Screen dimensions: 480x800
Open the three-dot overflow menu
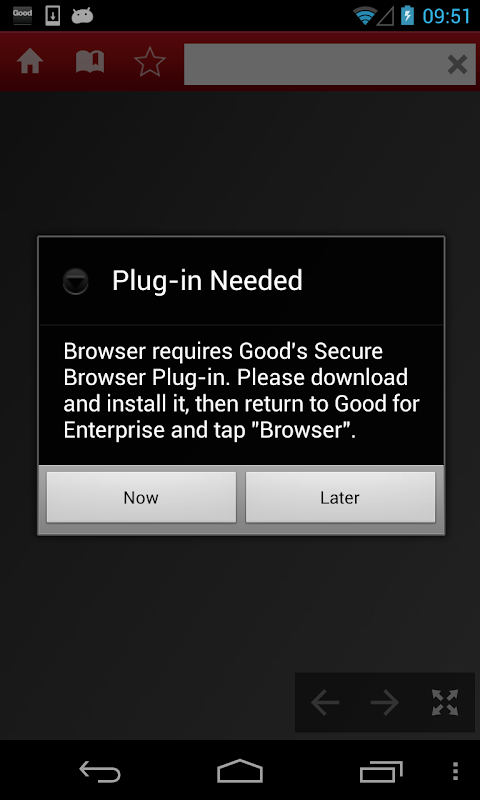point(456,771)
